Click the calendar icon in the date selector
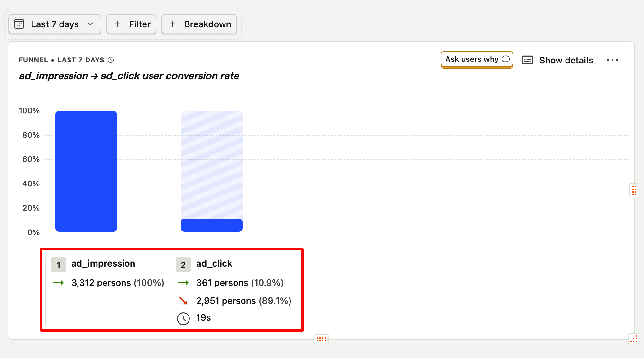The image size is (644, 358). click(19, 24)
